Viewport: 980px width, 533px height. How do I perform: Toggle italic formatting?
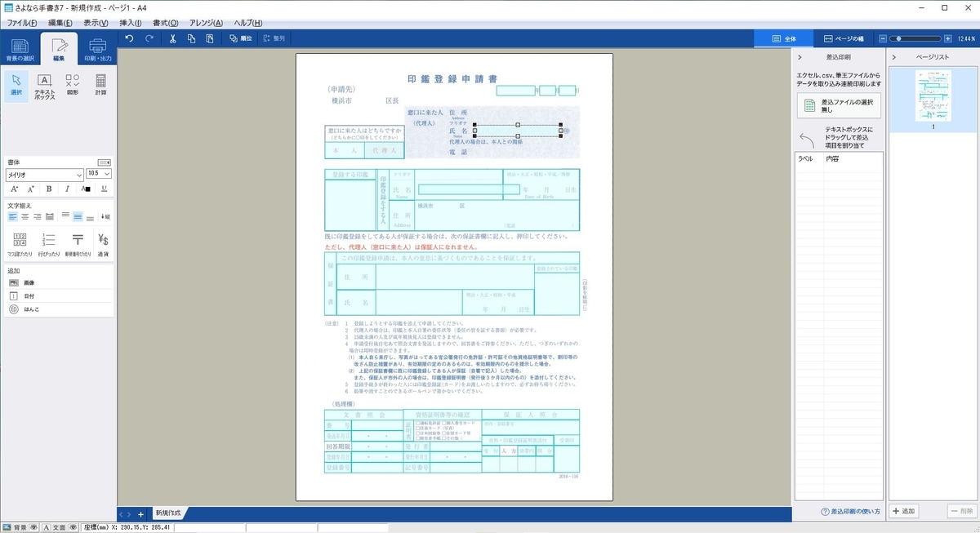coord(67,189)
